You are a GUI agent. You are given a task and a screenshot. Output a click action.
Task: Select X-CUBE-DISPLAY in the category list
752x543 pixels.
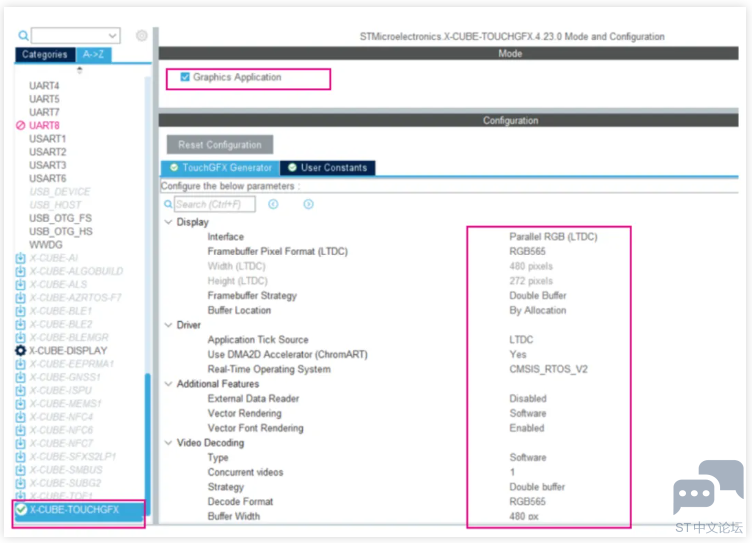68,351
